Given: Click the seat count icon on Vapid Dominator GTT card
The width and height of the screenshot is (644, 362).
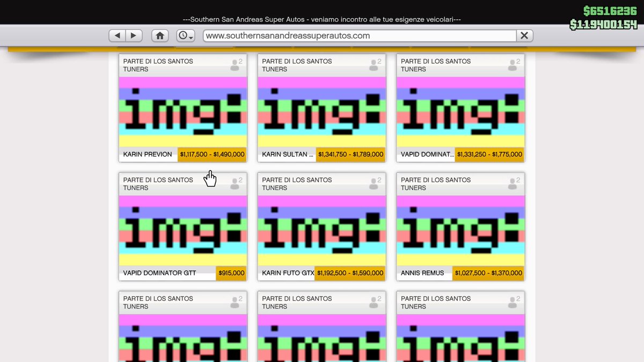Looking at the screenshot, I should pyautogui.click(x=236, y=183).
